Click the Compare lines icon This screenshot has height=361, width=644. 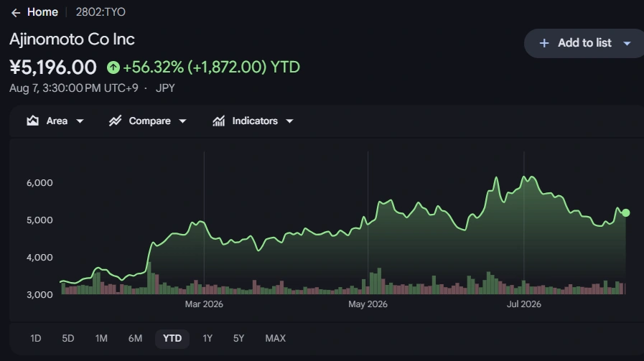point(115,121)
